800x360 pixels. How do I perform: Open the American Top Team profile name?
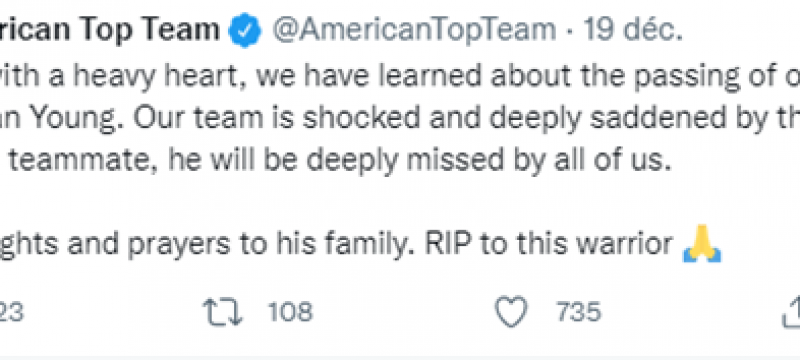click(x=109, y=31)
